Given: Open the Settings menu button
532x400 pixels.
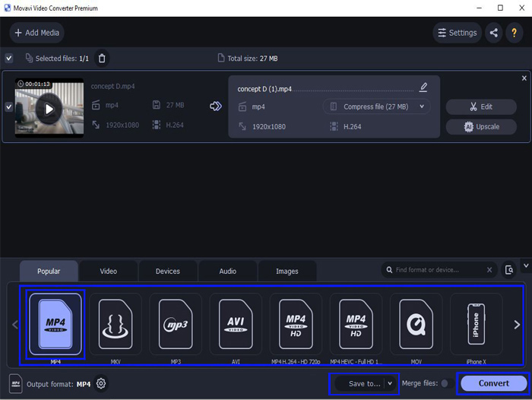Looking at the screenshot, I should tap(457, 33).
